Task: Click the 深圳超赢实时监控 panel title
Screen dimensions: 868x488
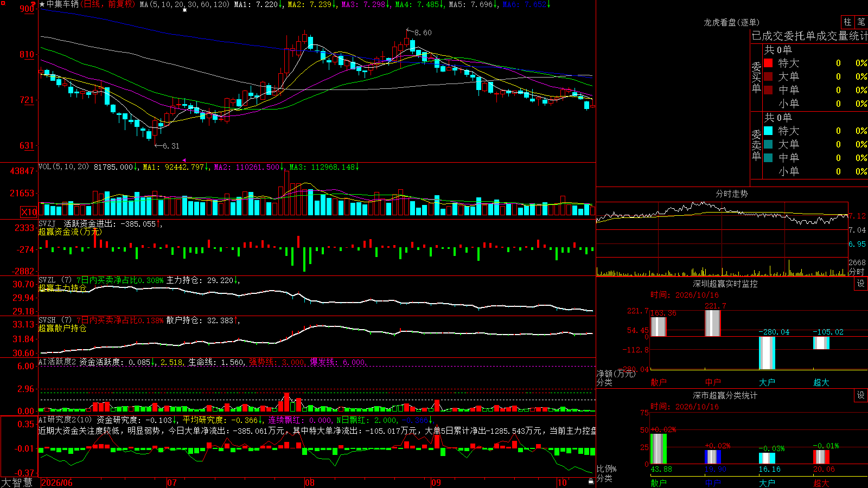Action: (725, 284)
